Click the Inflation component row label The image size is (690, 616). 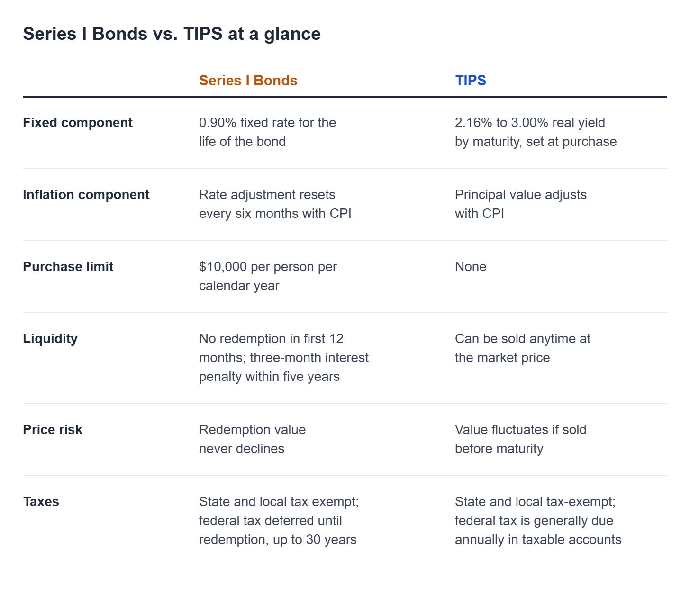(x=86, y=195)
